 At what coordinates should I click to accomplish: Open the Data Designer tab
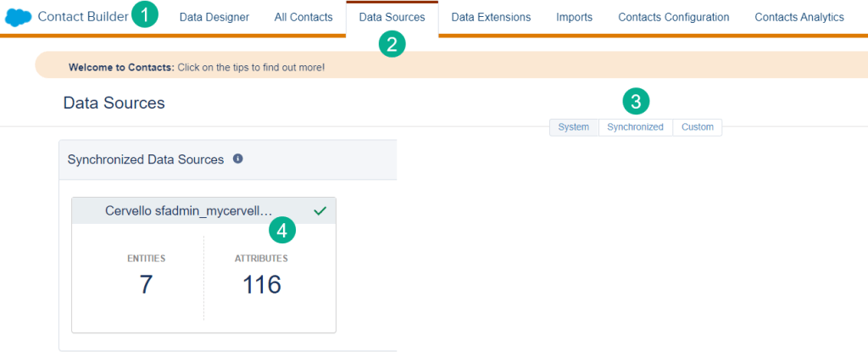click(214, 17)
